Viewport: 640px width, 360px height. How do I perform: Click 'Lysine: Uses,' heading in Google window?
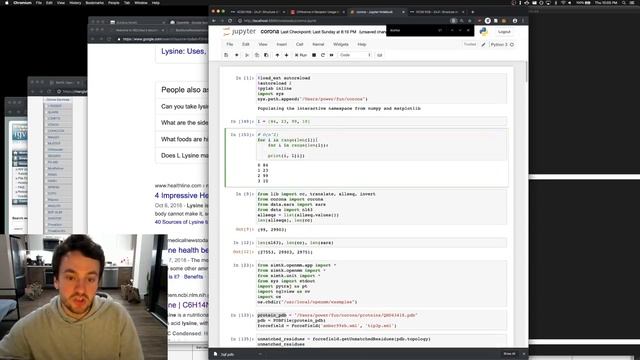pyautogui.click(x=184, y=51)
